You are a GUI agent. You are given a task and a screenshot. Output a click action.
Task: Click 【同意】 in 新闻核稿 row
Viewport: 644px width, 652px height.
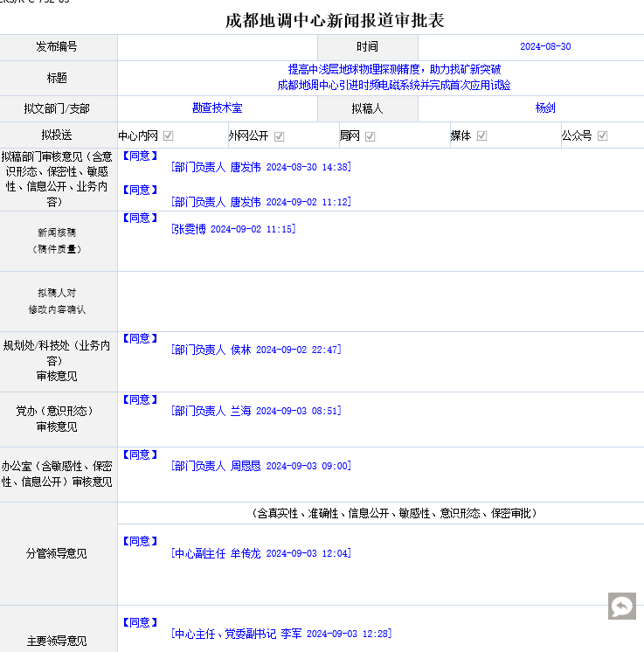click(x=140, y=218)
